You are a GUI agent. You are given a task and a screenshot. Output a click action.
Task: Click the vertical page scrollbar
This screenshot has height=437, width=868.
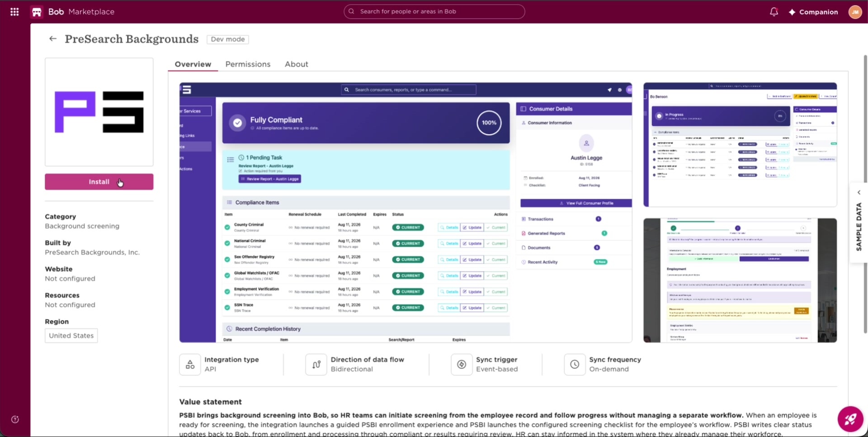(x=865, y=195)
